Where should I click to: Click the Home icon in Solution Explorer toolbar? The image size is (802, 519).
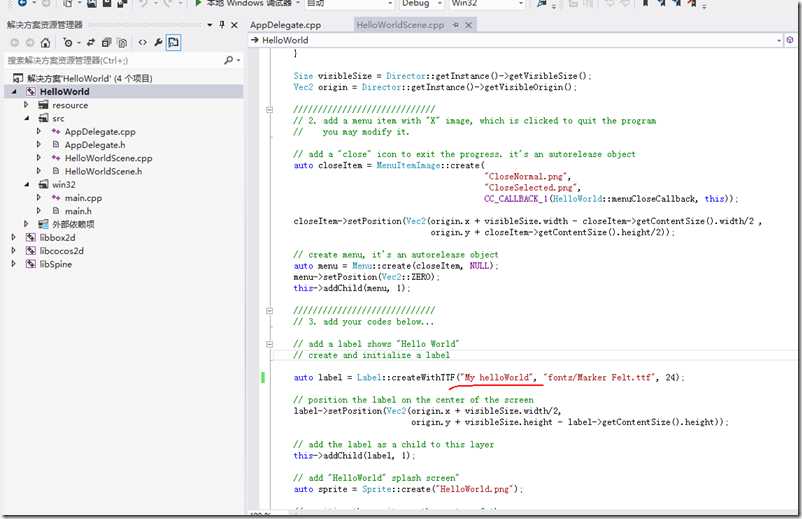[46, 42]
